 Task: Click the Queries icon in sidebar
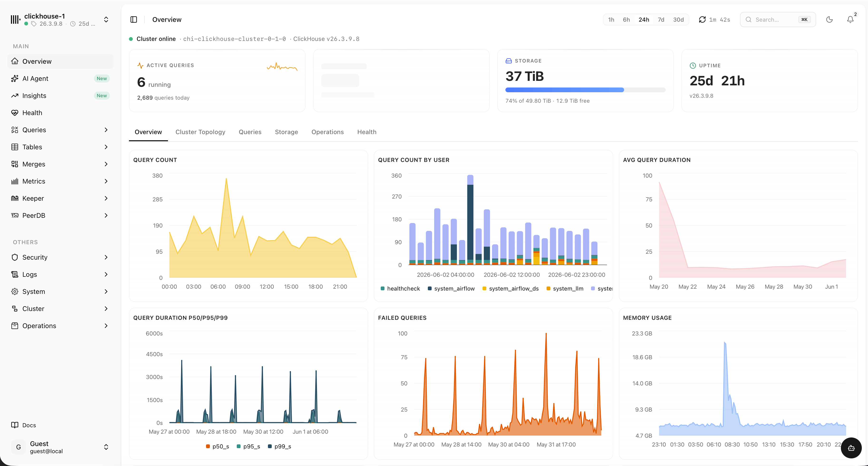[x=15, y=130]
